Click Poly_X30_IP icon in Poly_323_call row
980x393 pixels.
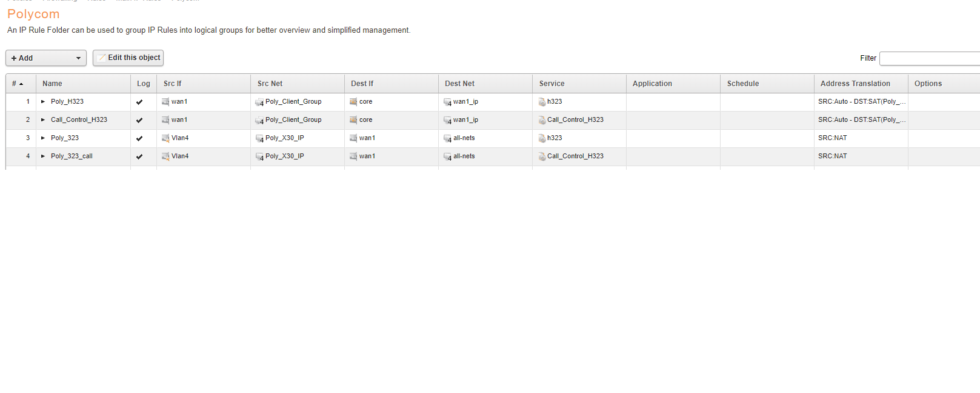(x=259, y=157)
